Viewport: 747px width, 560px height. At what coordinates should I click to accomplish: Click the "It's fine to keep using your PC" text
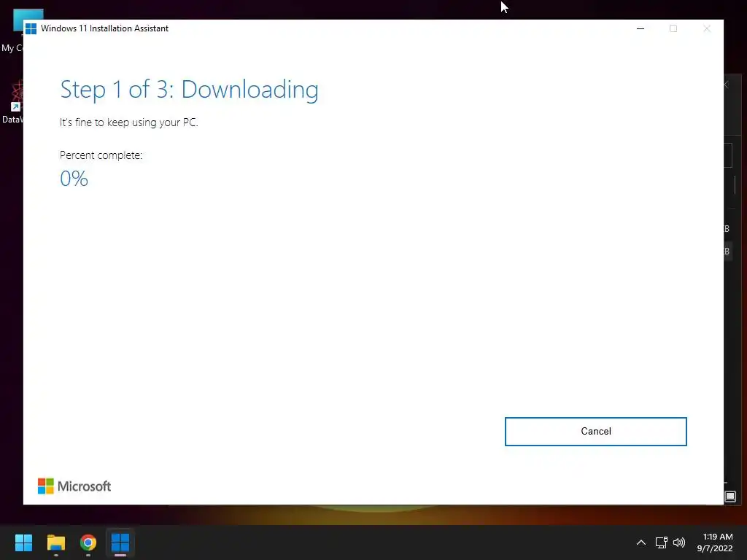point(128,122)
